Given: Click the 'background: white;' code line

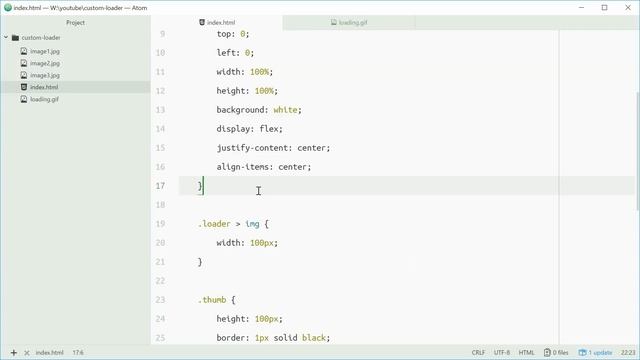Looking at the screenshot, I should click(259, 110).
